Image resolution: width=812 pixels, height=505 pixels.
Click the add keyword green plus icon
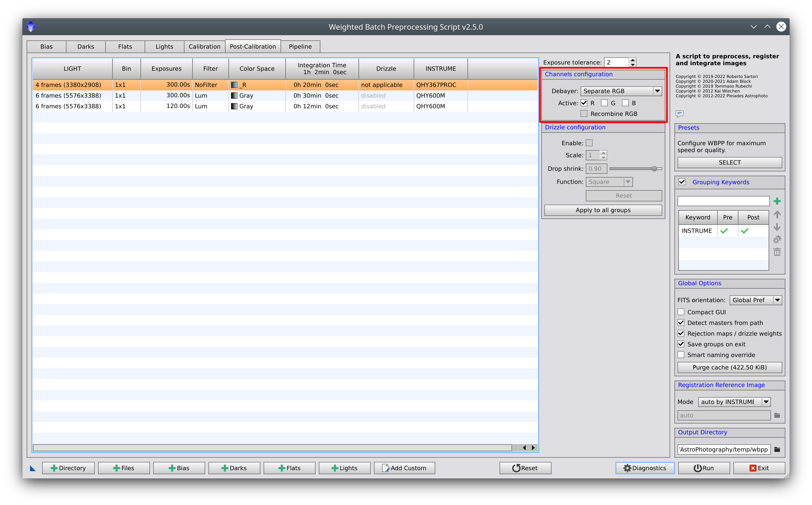pos(777,201)
